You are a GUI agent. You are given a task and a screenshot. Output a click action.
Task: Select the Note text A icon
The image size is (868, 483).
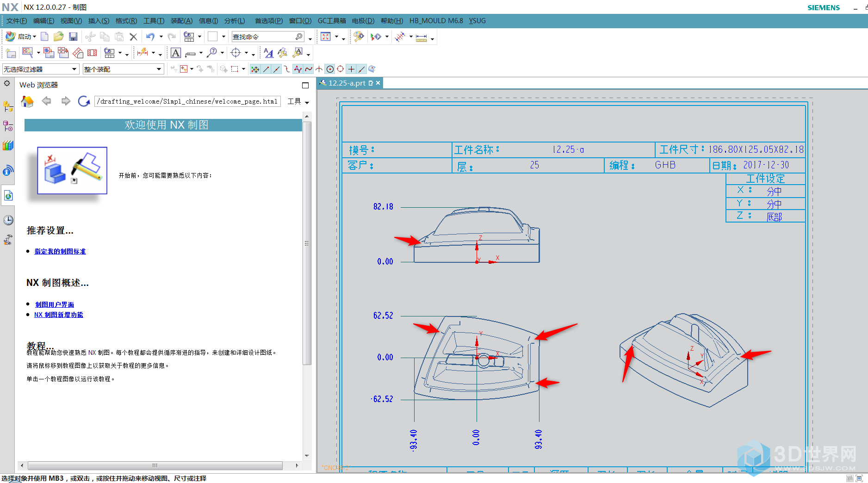(x=176, y=53)
